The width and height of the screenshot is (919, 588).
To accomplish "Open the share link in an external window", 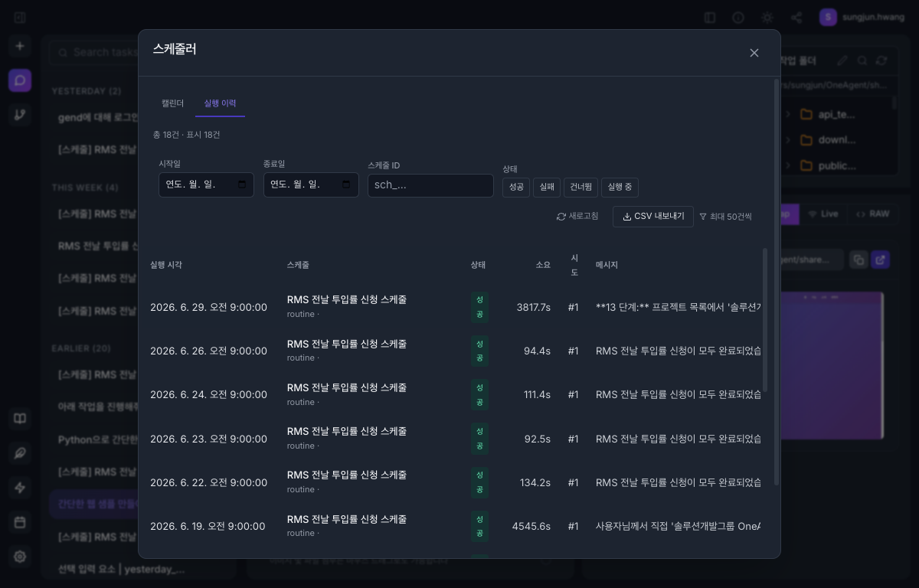I will pos(881,260).
